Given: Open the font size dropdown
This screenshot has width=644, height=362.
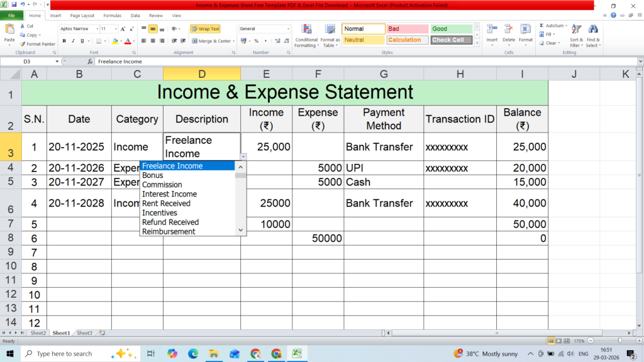Looking at the screenshot, I should [x=116, y=29].
